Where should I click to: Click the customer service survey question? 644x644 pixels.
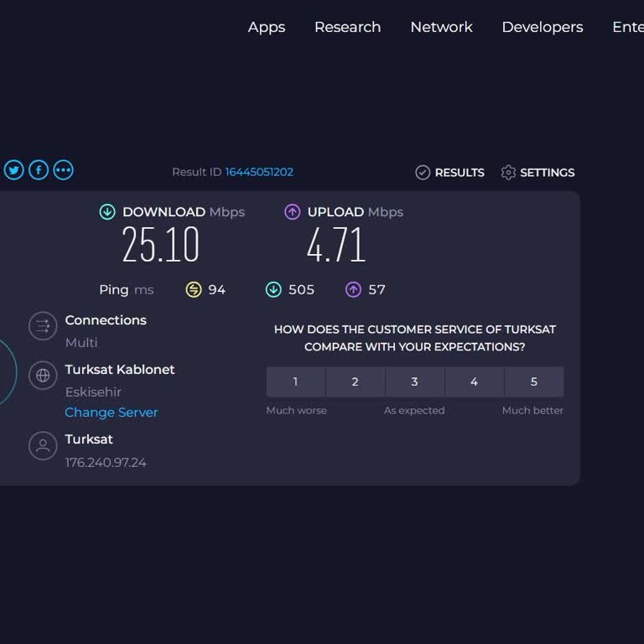coord(415,338)
